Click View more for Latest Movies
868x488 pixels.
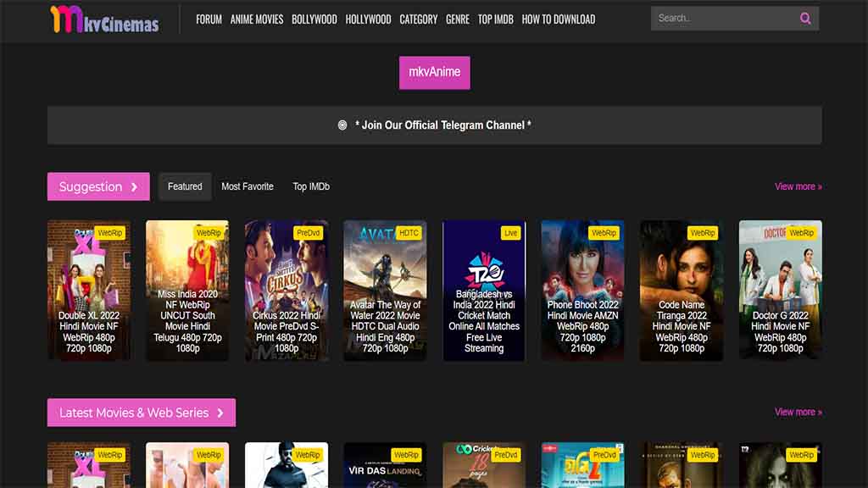[798, 413]
